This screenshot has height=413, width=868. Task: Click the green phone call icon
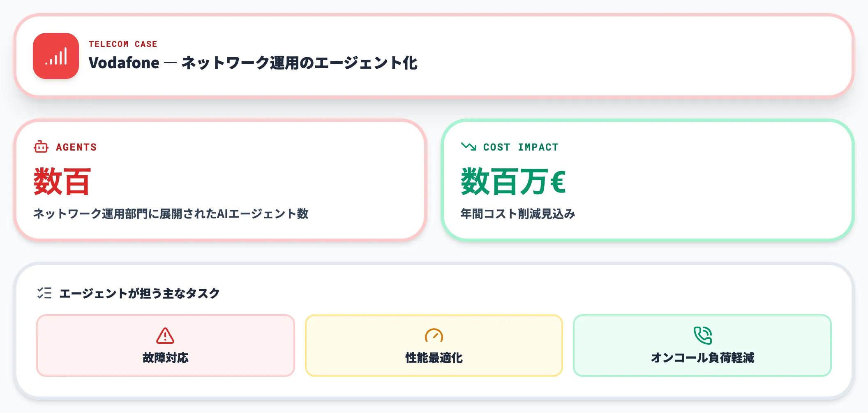[702, 335]
